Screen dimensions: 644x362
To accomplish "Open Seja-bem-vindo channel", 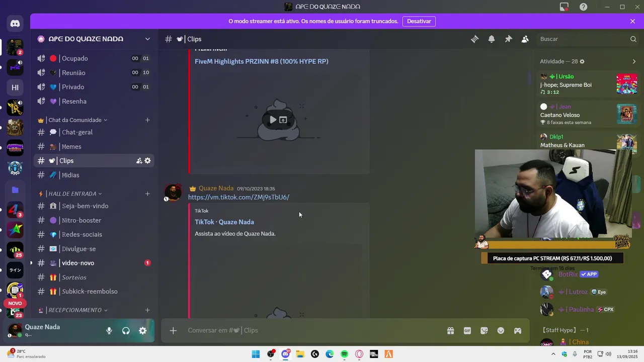I will tap(94, 206).
